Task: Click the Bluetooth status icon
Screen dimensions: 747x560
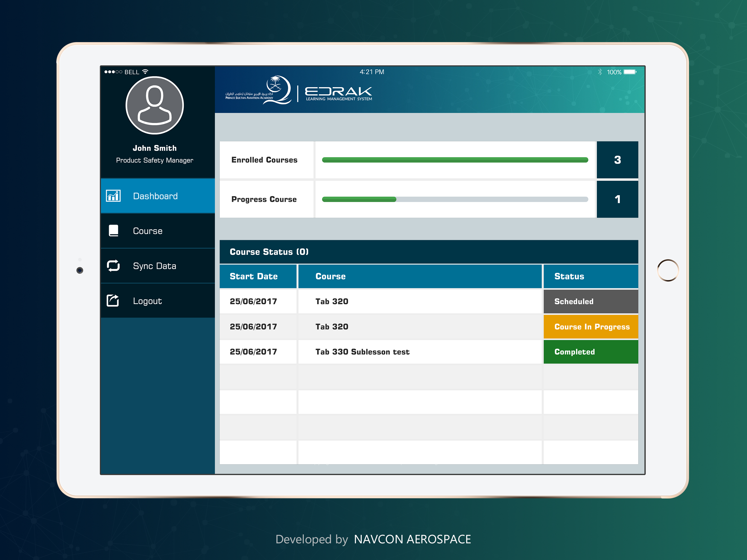Action: 600,72
